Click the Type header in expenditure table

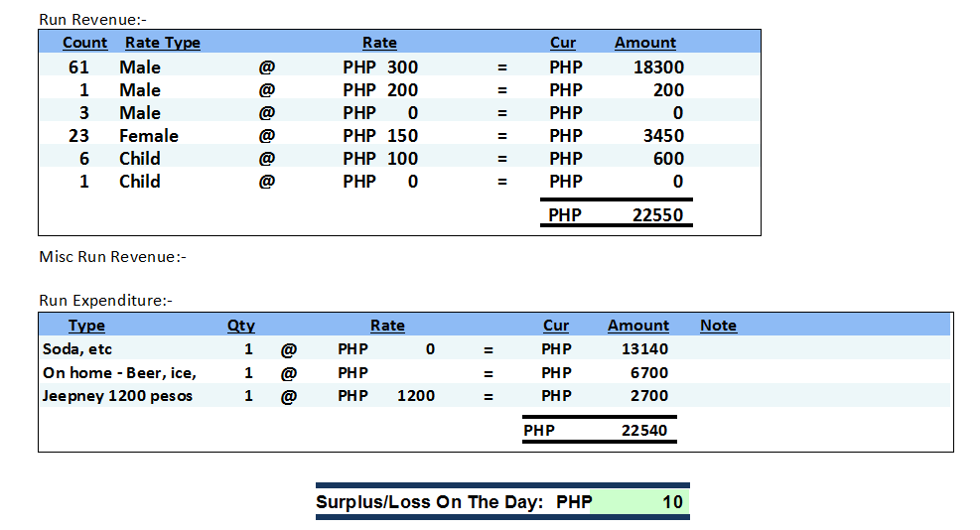(x=86, y=326)
